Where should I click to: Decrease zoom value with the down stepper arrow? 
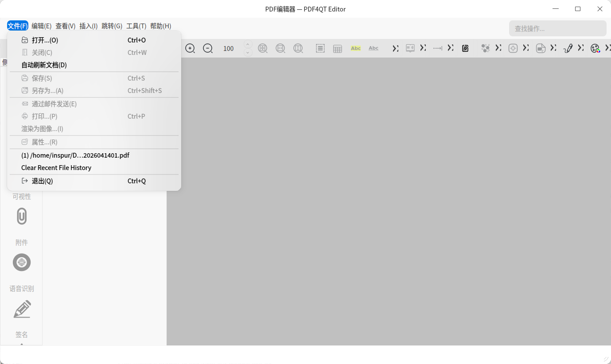coord(248,53)
